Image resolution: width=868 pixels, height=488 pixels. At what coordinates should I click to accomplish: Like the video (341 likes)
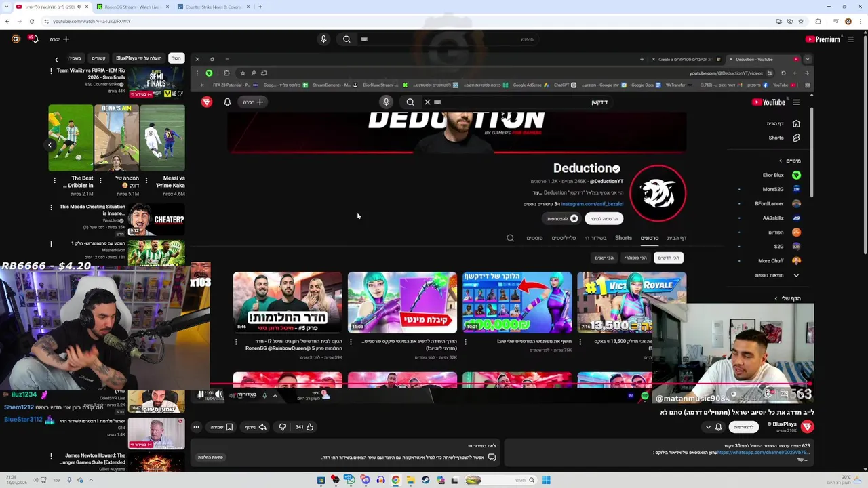point(304,427)
